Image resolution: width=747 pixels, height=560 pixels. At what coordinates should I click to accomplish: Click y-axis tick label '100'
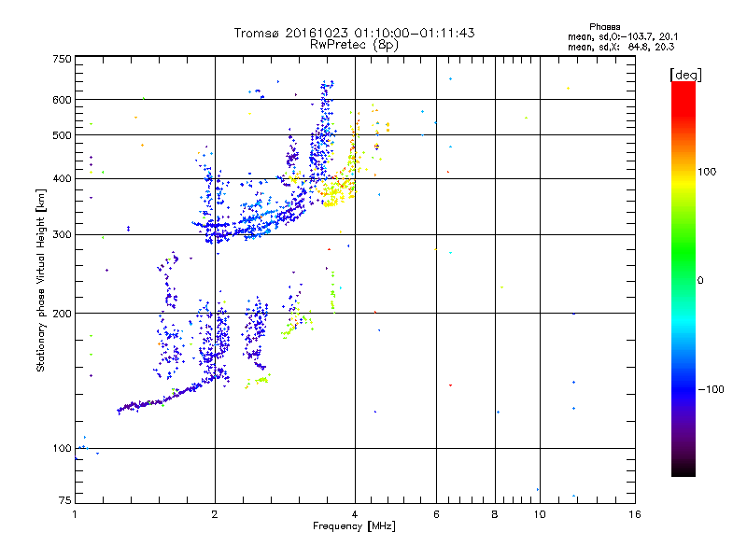[x=62, y=449]
